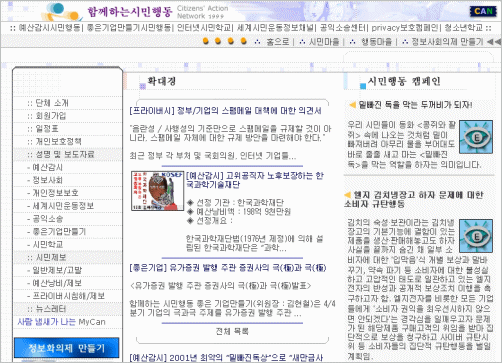Click the eye icon beside 엘지 김치냉장고 campaign

[x=476, y=236]
